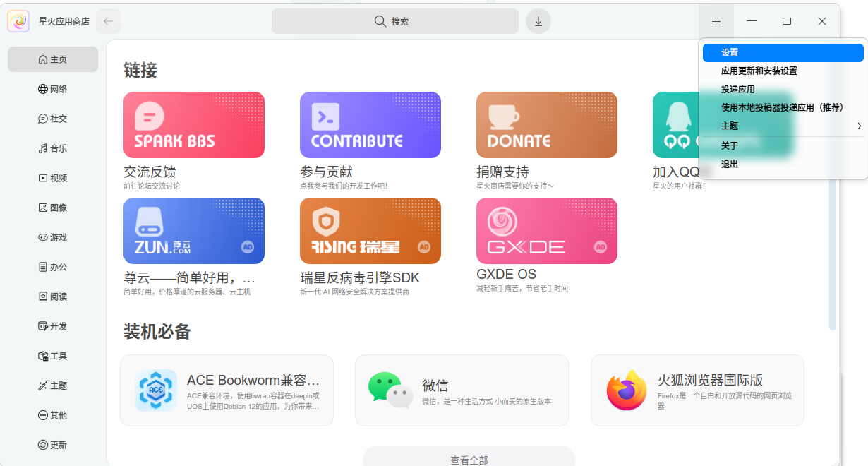Viewport: 868px width, 466px height.
Task: Click the Spark Store logo icon
Action: [x=18, y=21]
